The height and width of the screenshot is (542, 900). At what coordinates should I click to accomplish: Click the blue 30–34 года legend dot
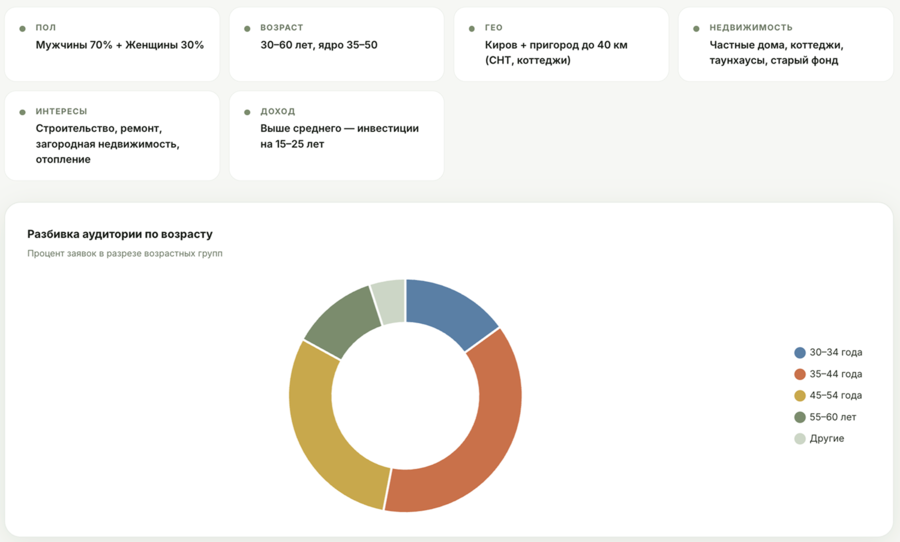tap(800, 353)
